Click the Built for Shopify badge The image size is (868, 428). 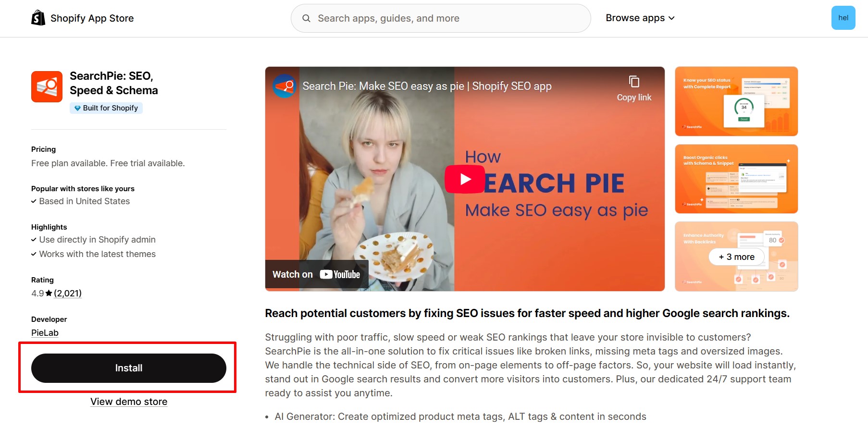(x=106, y=108)
